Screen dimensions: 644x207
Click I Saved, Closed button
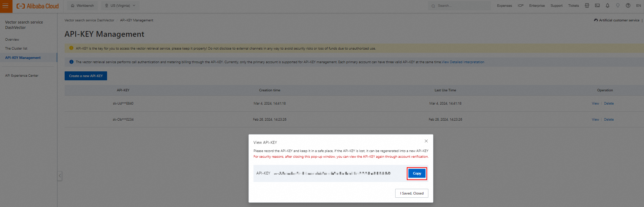[x=412, y=193]
